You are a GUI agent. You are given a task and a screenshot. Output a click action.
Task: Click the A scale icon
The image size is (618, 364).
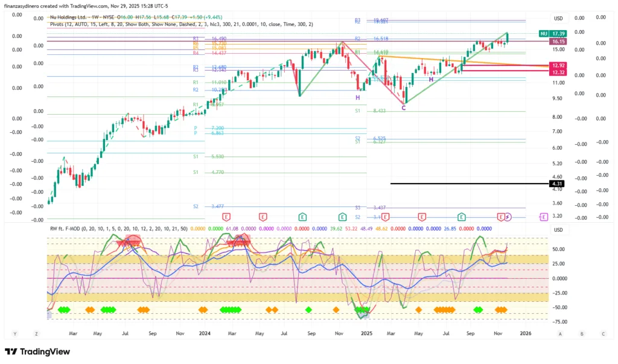click(x=560, y=333)
